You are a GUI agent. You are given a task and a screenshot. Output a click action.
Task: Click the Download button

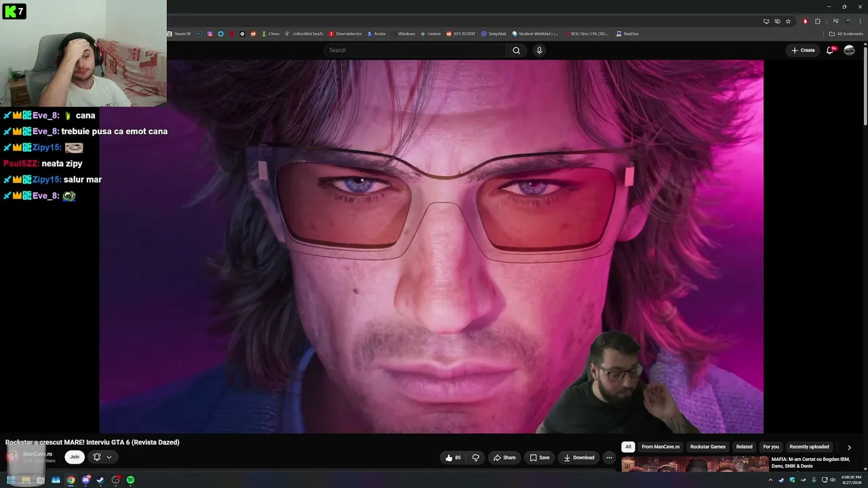579,457
